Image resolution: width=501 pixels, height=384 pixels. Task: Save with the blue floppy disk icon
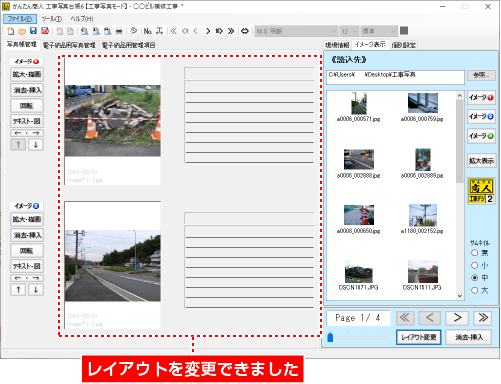coord(33,31)
